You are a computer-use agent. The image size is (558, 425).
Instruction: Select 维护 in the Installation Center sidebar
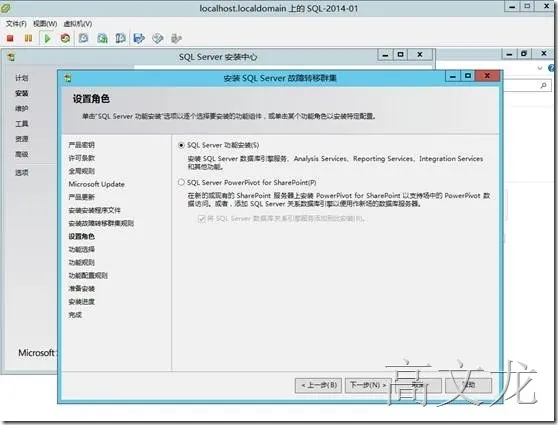pos(22,109)
